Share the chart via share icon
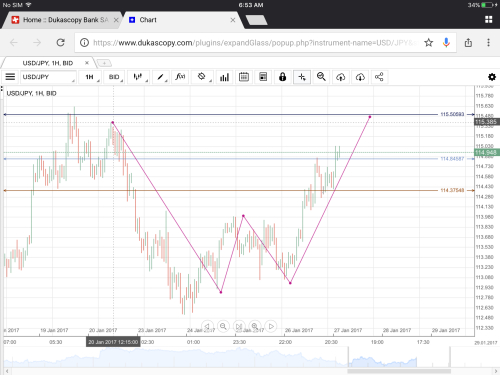Image resolution: width=500 pixels, height=375 pixels. pyautogui.click(x=379, y=77)
